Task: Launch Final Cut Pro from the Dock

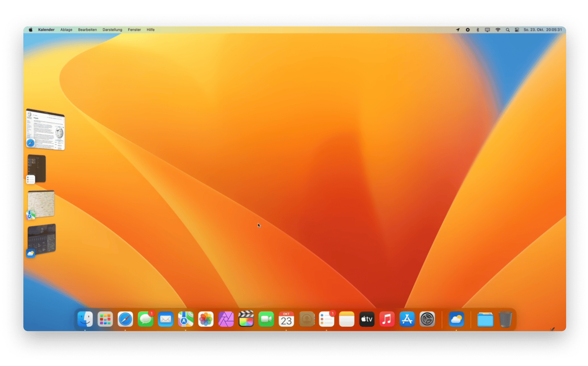Action: 246,319
